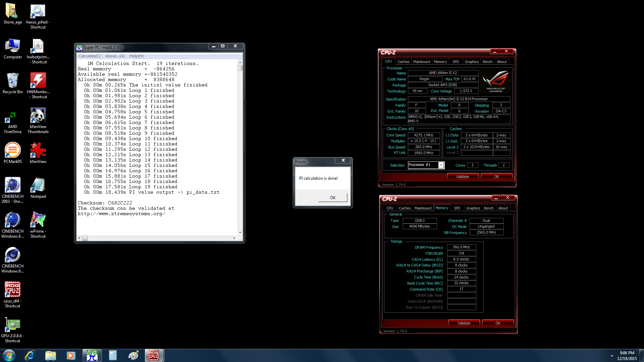Open the Notepad desktop icon
This screenshot has width=644, height=362.
[38, 188]
